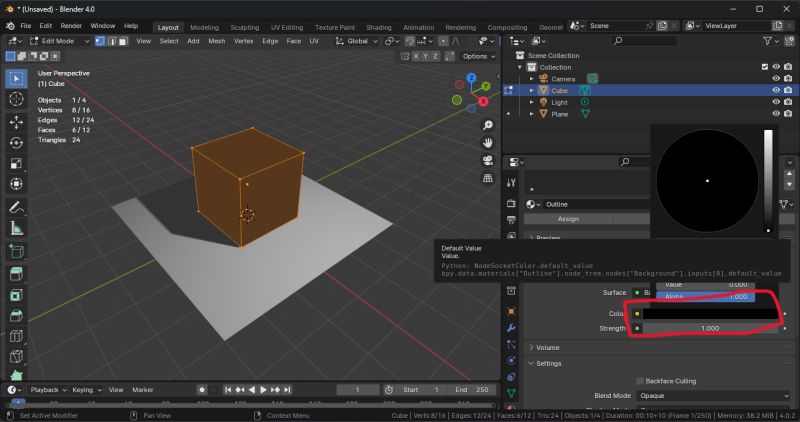Activate the Move tool
This screenshot has height=422, width=800.
click(16, 122)
